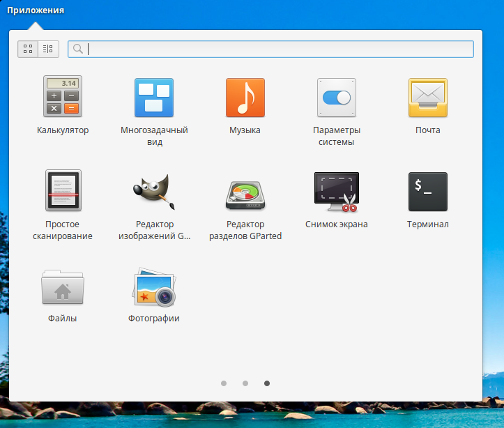Viewport: 504px width, 428px height.
Task: Select the third page indicator dot
Action: [x=267, y=383]
